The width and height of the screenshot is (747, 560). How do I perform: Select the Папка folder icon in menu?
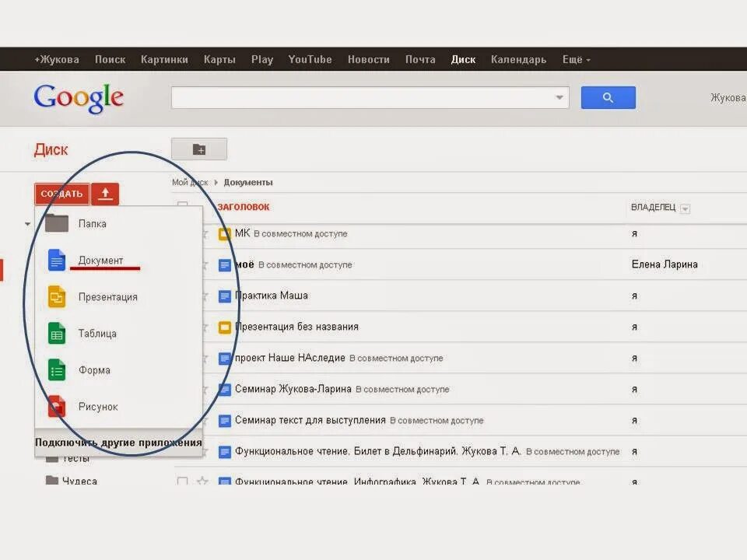(57, 223)
